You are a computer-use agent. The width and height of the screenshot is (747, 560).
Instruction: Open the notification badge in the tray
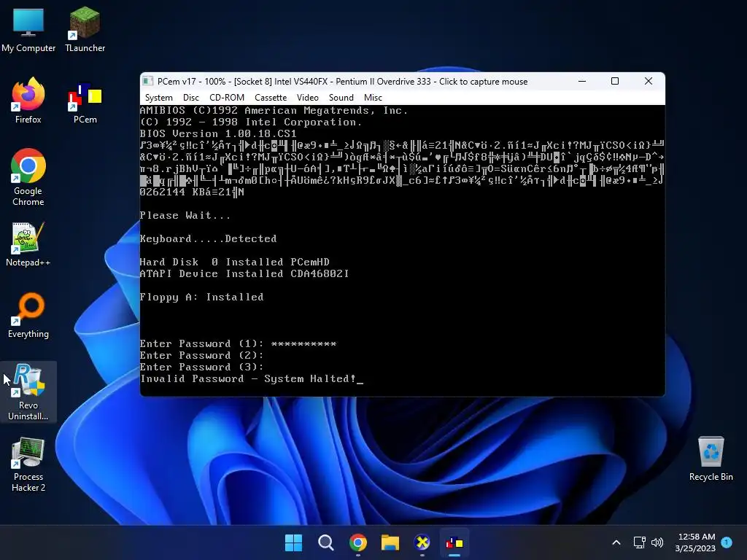click(727, 542)
